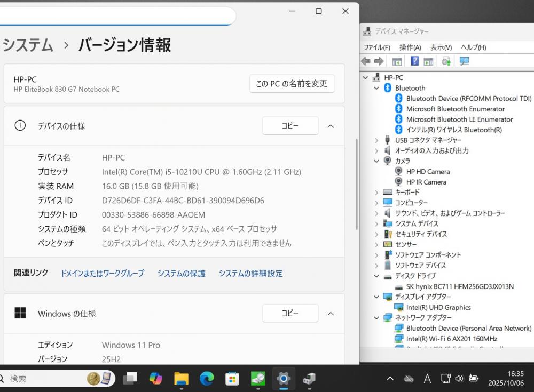Expand the キーボード category
Viewport: 534px width, 392px height.
pyautogui.click(x=376, y=193)
